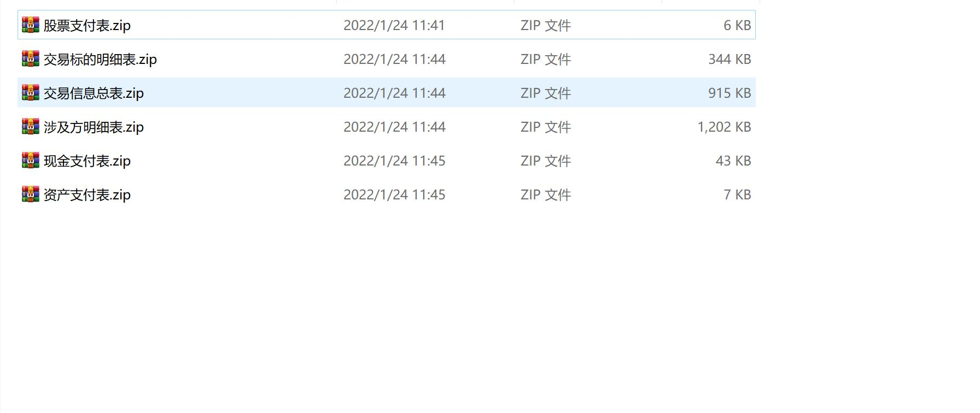Select file name 交易标的明细表.zip
Viewport: 980px width, 413px height.
pyautogui.click(x=100, y=60)
